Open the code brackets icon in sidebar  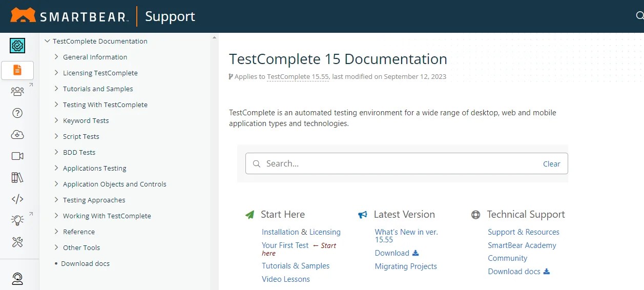(x=17, y=199)
